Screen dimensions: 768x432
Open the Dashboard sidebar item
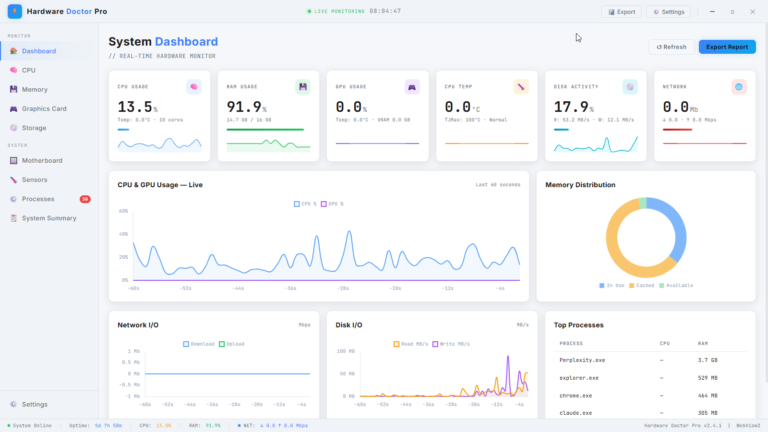[49, 51]
